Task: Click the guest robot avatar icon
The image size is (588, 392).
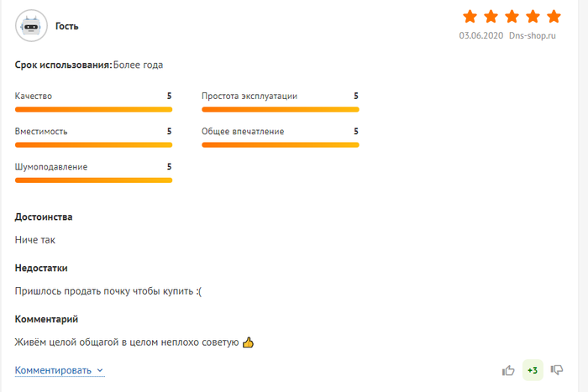Action: click(x=31, y=25)
